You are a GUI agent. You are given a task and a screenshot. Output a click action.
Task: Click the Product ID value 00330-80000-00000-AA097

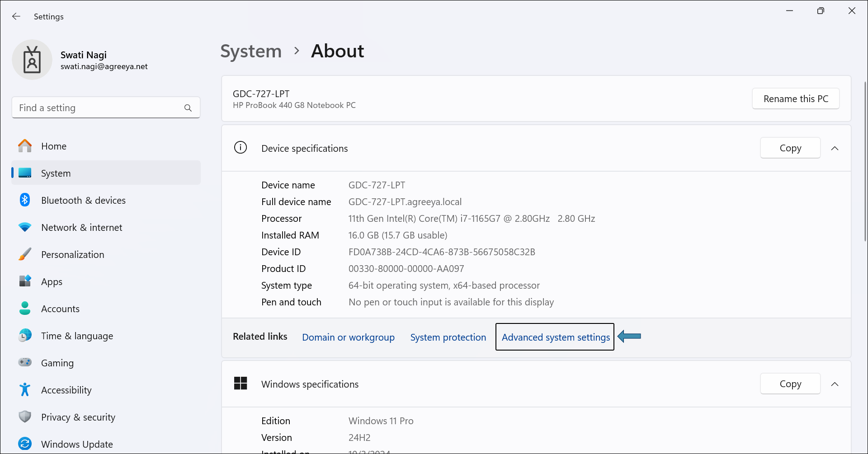[406, 268]
